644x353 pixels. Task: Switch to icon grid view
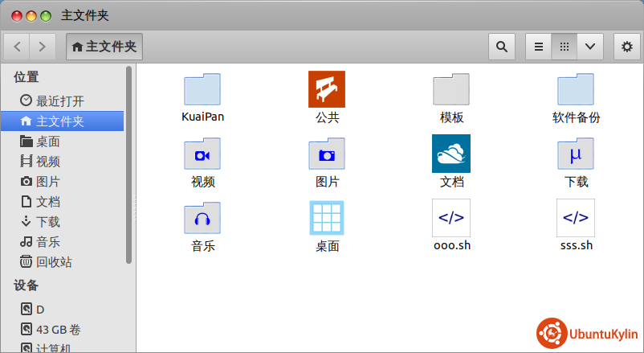(x=564, y=47)
